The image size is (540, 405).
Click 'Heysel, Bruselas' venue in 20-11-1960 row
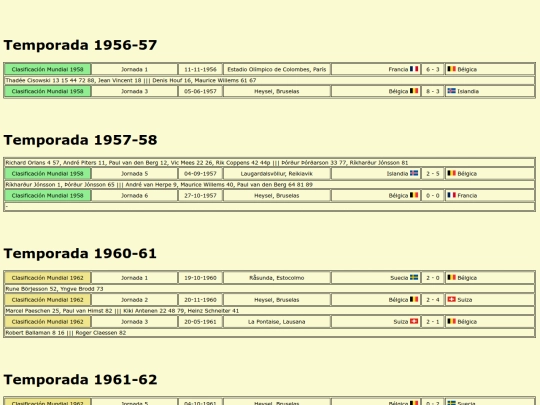click(277, 300)
